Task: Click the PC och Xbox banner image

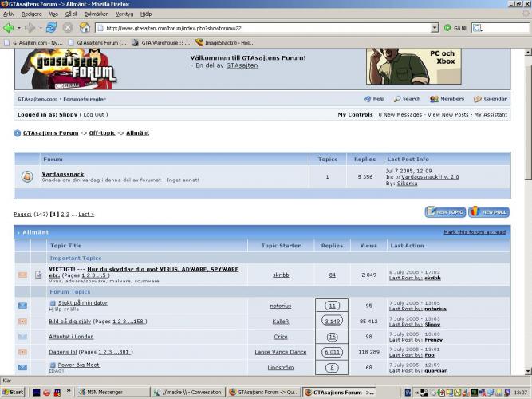Action: (414, 66)
